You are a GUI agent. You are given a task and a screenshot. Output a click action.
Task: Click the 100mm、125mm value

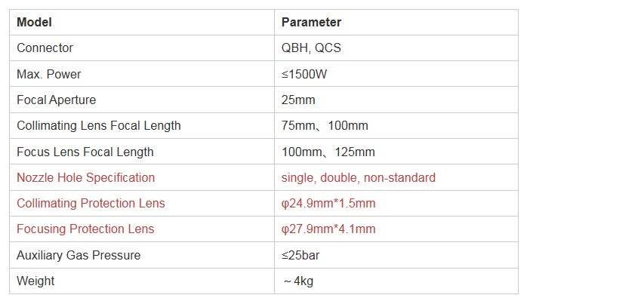[x=328, y=152]
